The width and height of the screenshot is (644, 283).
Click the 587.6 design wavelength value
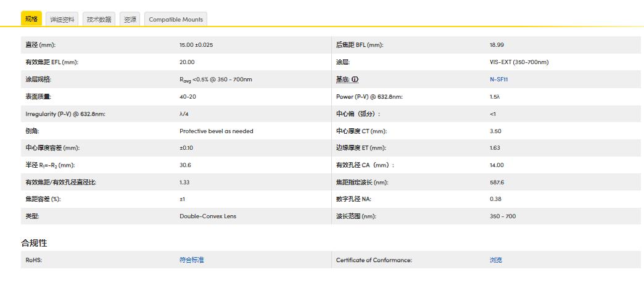tap(497, 182)
